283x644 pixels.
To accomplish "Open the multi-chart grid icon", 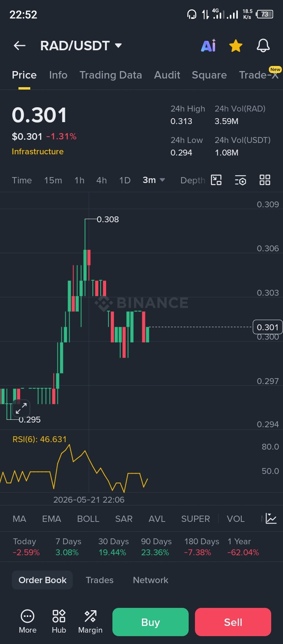I will click(265, 180).
